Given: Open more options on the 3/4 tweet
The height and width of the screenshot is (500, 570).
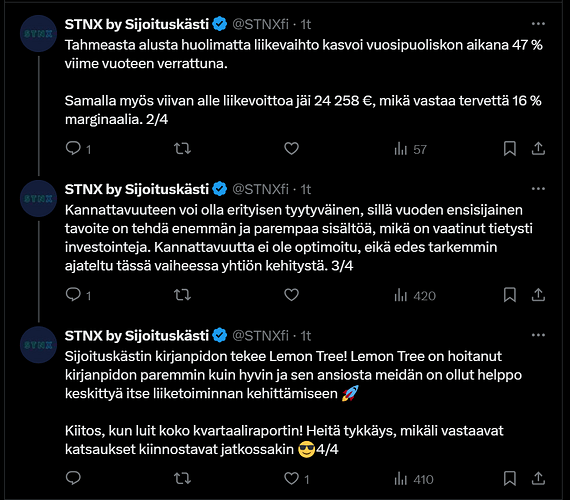Looking at the screenshot, I should pyautogui.click(x=538, y=189).
